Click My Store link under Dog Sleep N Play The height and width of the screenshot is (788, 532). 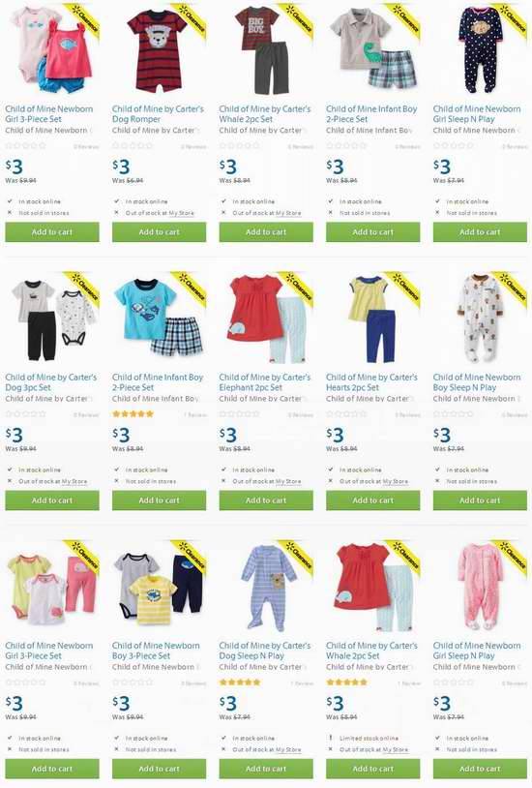pyautogui.click(x=288, y=750)
